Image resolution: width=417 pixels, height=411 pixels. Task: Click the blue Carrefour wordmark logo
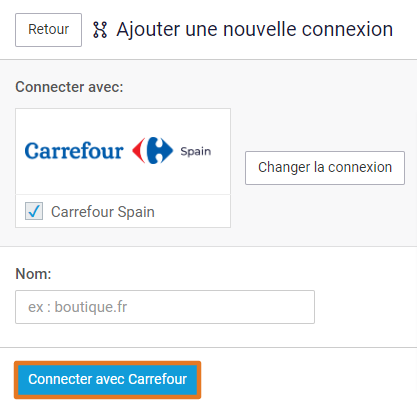[74, 151]
